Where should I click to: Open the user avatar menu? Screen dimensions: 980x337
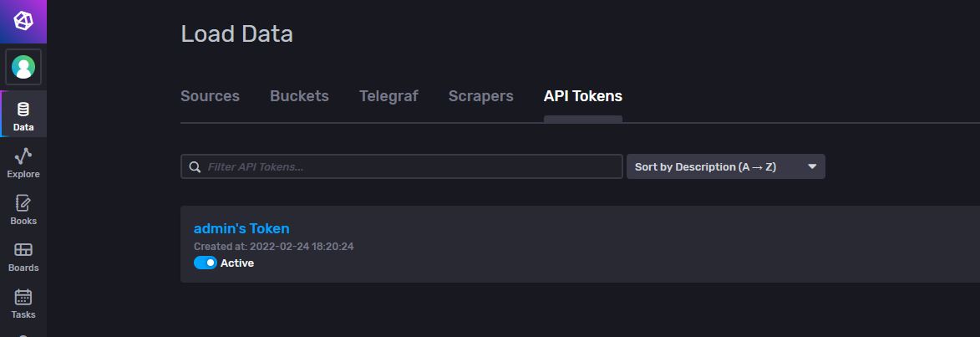point(23,67)
